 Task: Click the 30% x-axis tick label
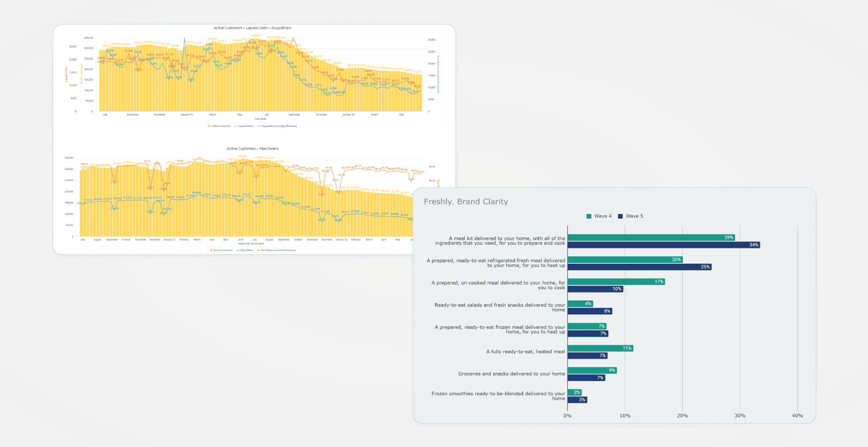(740, 416)
